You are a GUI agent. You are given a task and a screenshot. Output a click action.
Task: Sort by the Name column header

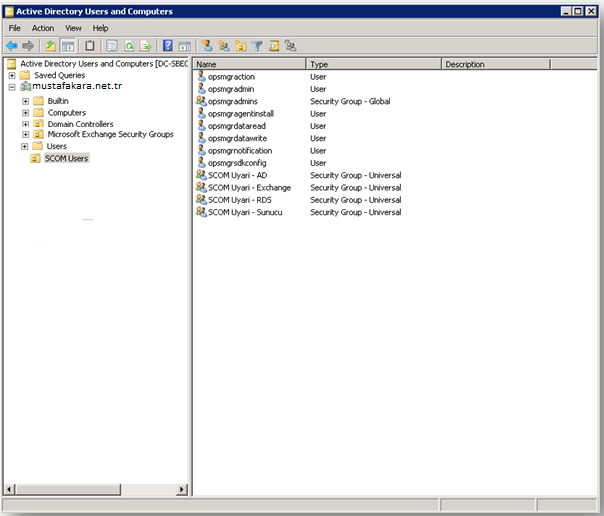coord(250,64)
